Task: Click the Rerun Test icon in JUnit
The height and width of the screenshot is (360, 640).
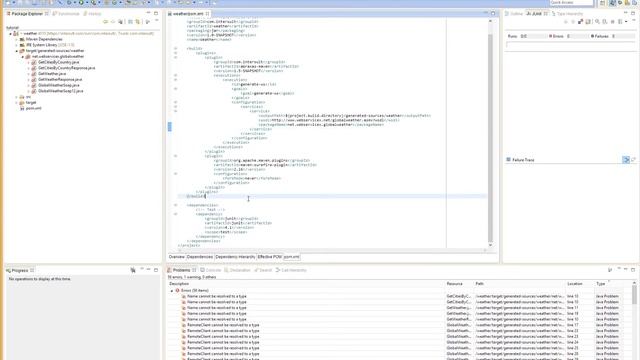Action: click(597, 22)
